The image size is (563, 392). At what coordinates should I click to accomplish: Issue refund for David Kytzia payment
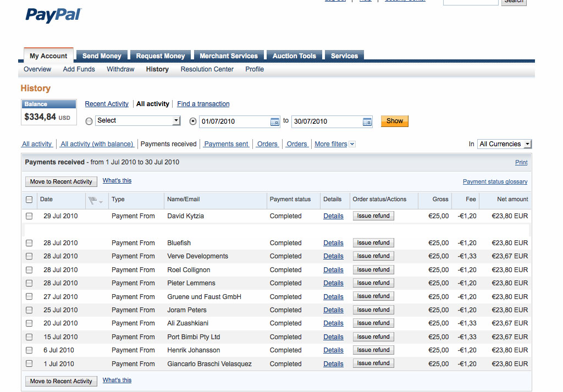tap(373, 216)
